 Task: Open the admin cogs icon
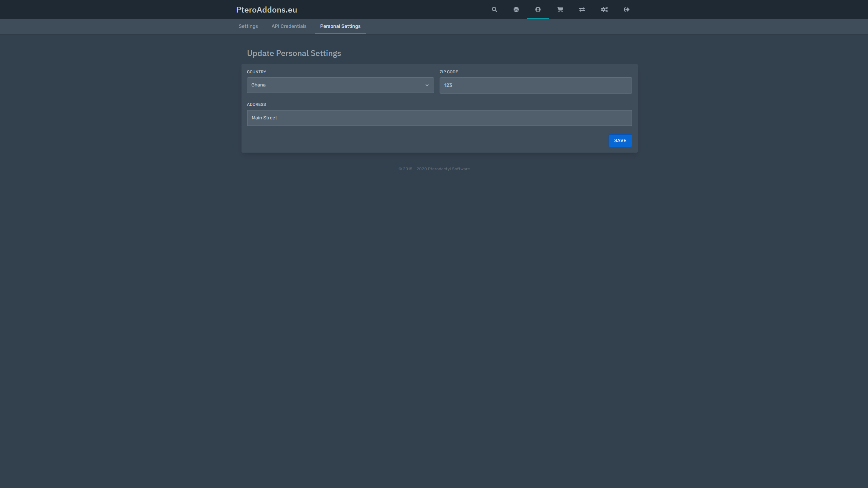pyautogui.click(x=604, y=9)
